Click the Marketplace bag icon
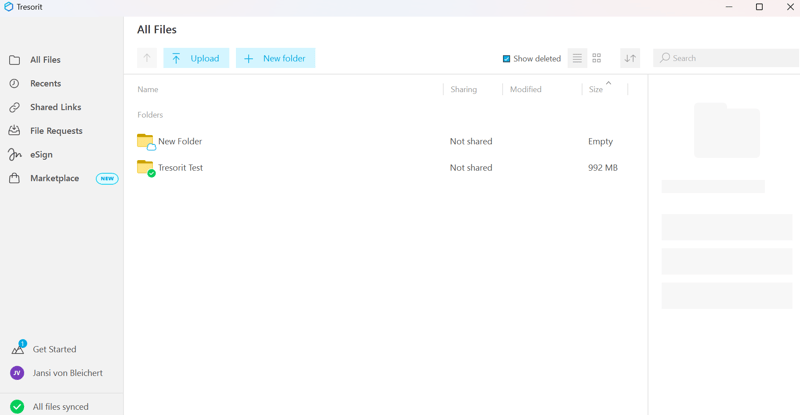The image size is (800, 415). [14, 178]
